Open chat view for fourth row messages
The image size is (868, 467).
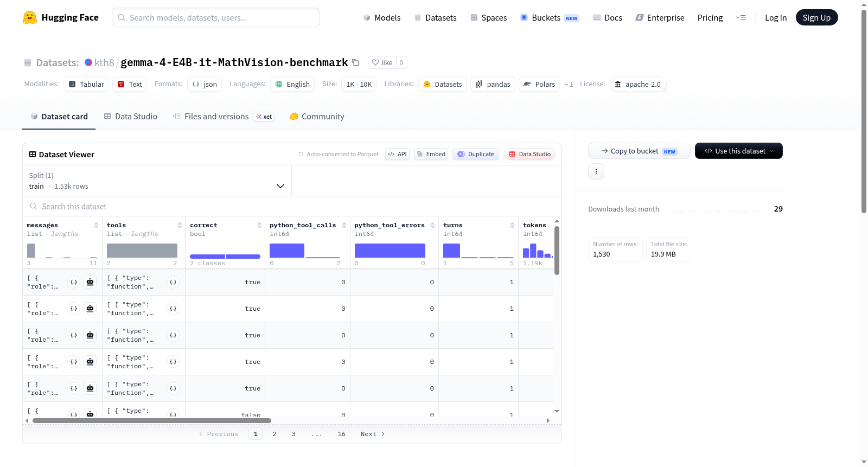90,362
